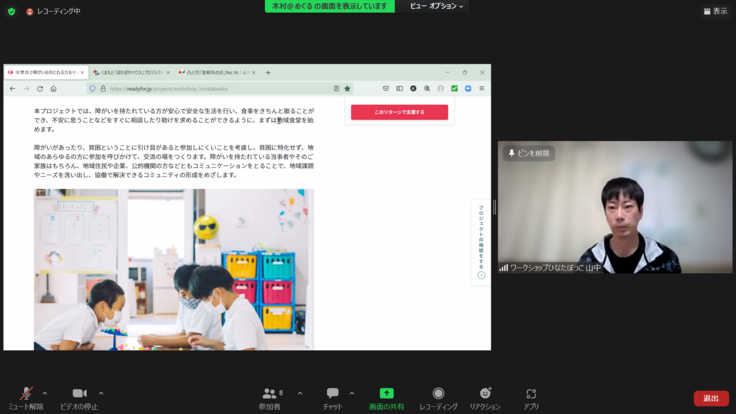Open the view options dropdown
Screen dimensions: 736x414
click(437, 6)
